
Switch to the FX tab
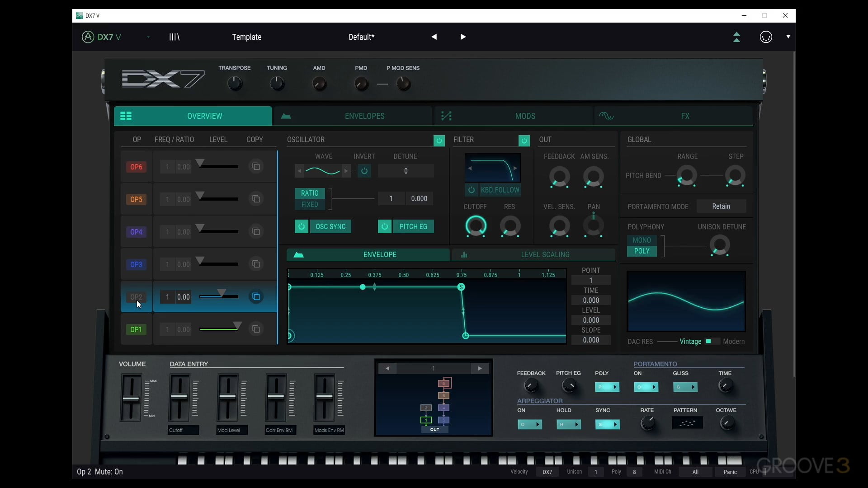674,116
